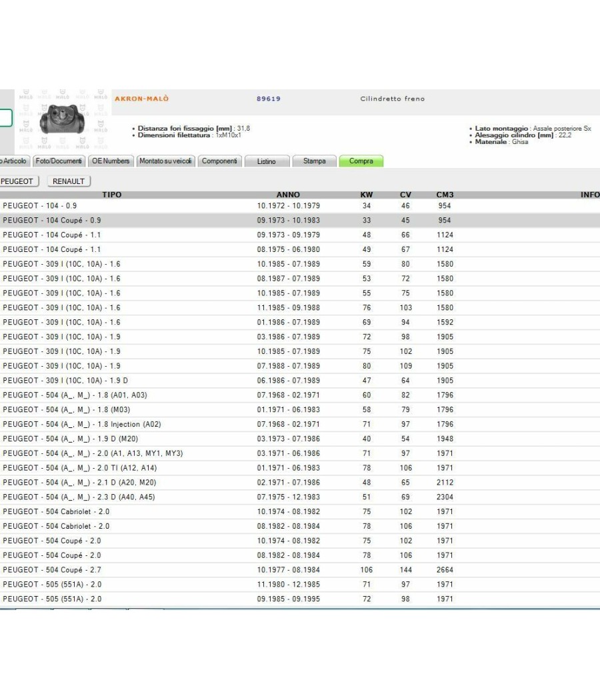The width and height of the screenshot is (600, 700).
Task: Select row 504 2.1 D (A20, M20)
Action: 300,483
